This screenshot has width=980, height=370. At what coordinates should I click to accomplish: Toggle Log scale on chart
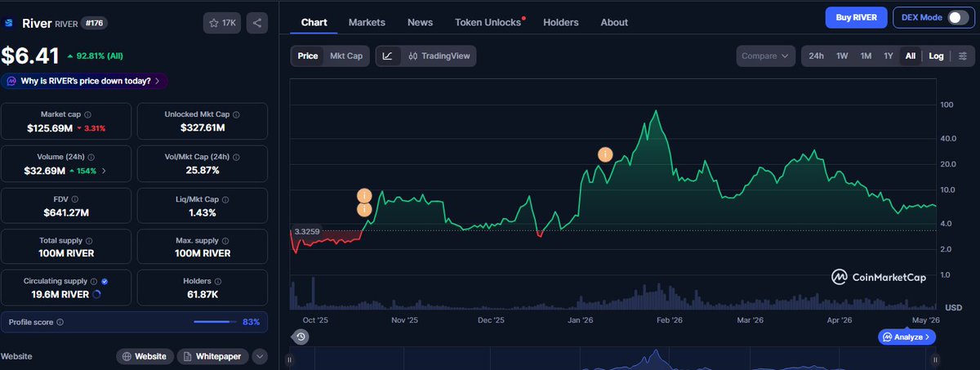pyautogui.click(x=936, y=56)
